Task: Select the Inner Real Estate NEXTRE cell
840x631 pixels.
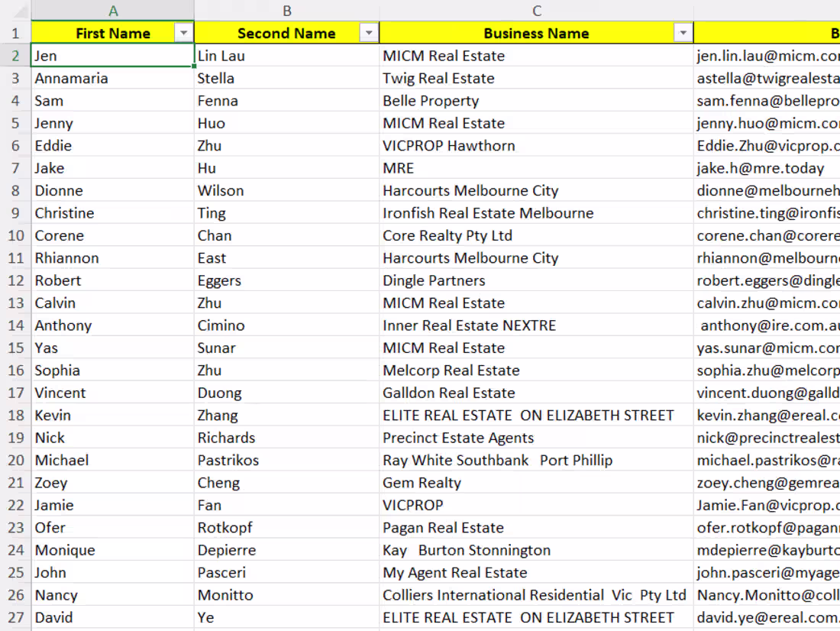Action: coord(536,325)
